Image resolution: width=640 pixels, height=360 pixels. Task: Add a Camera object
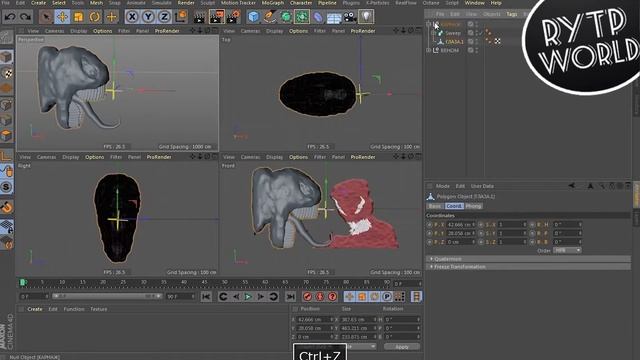[350, 17]
